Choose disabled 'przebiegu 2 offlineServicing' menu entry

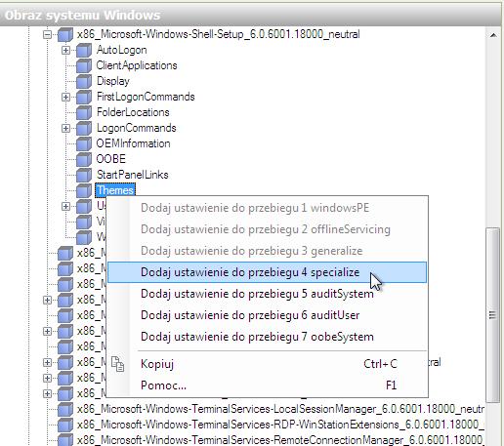coord(267,229)
